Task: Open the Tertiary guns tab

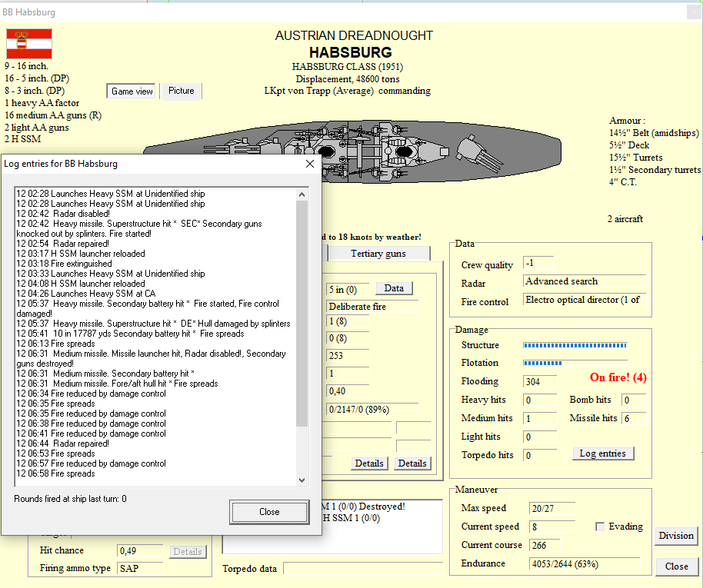Action: 378,254
